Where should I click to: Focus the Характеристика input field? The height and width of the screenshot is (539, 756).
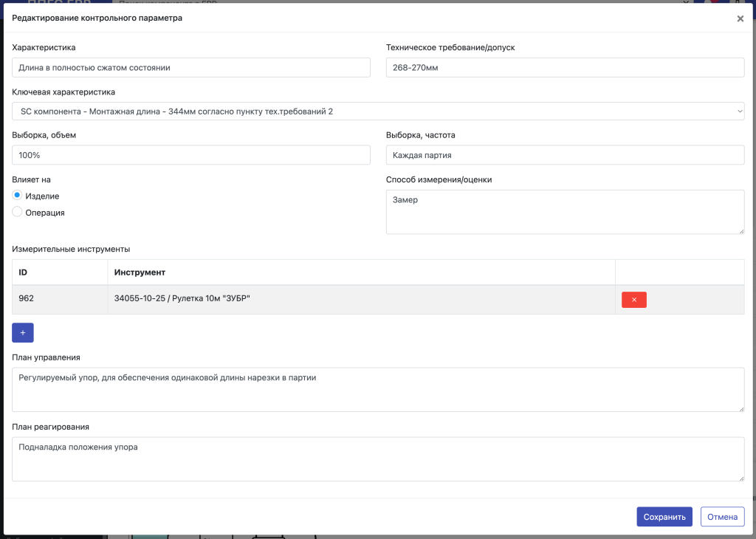pos(191,67)
